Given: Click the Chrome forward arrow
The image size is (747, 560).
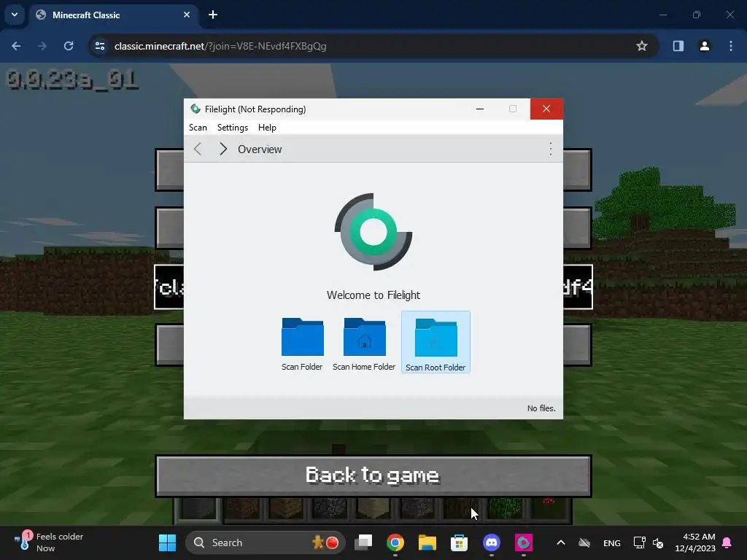Looking at the screenshot, I should pos(42,46).
